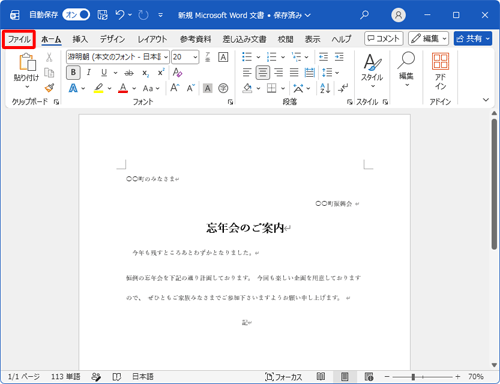Open the アドイン button
This screenshot has width=500, height=384.
(440, 72)
